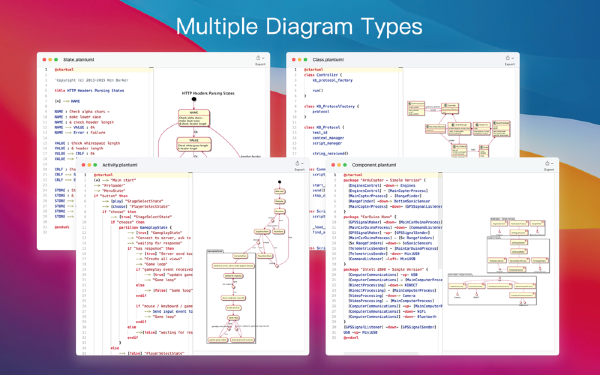The image size is (600, 375).
Task: Click the 'string_received()' line in Class editor
Action: pyautogui.click(x=331, y=153)
